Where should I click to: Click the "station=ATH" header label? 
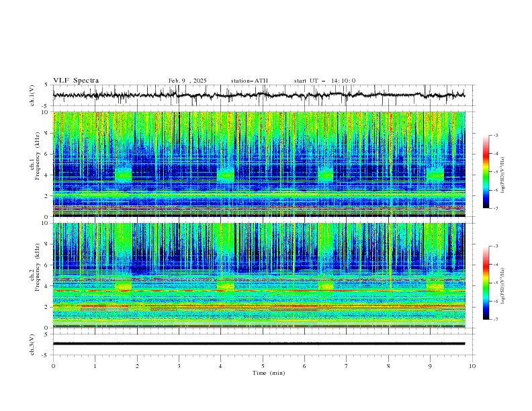pyautogui.click(x=249, y=81)
